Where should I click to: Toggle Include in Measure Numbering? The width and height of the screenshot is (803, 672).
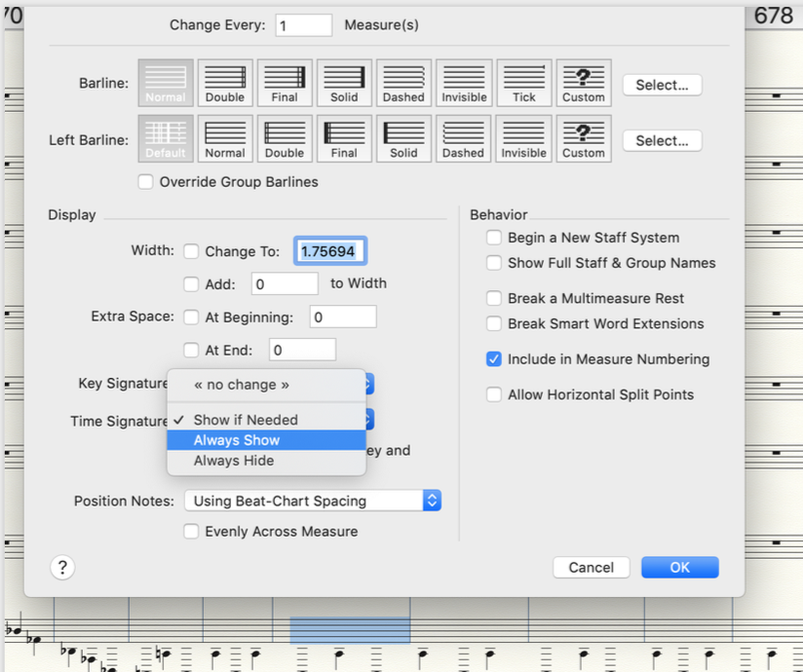(494, 359)
